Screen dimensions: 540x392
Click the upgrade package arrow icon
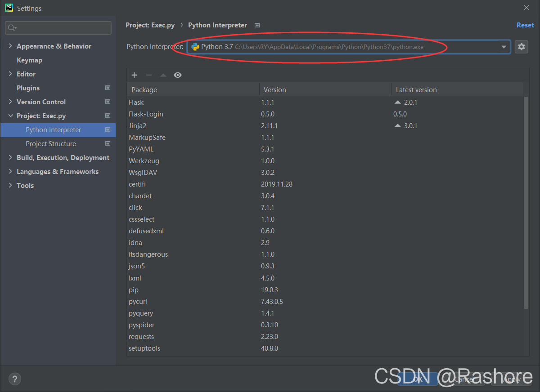[x=163, y=75]
